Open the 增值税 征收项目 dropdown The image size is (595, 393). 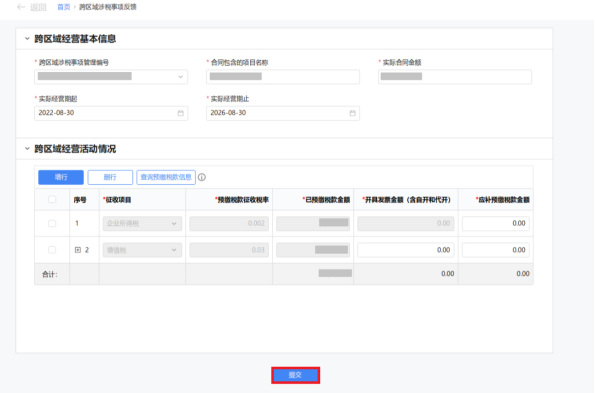tap(142, 250)
